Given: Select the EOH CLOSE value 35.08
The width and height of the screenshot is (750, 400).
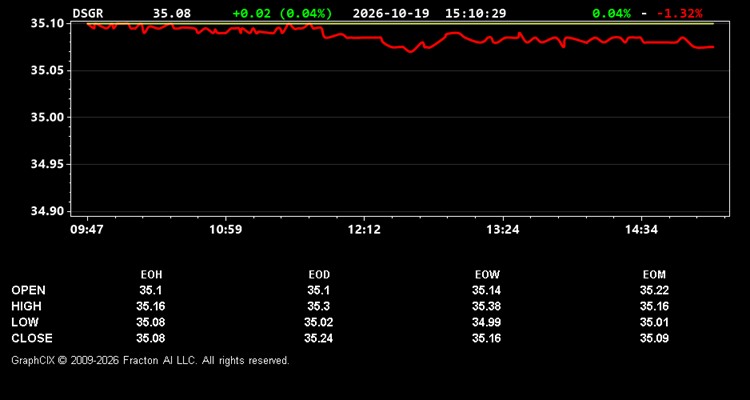Looking at the screenshot, I should (x=151, y=338).
